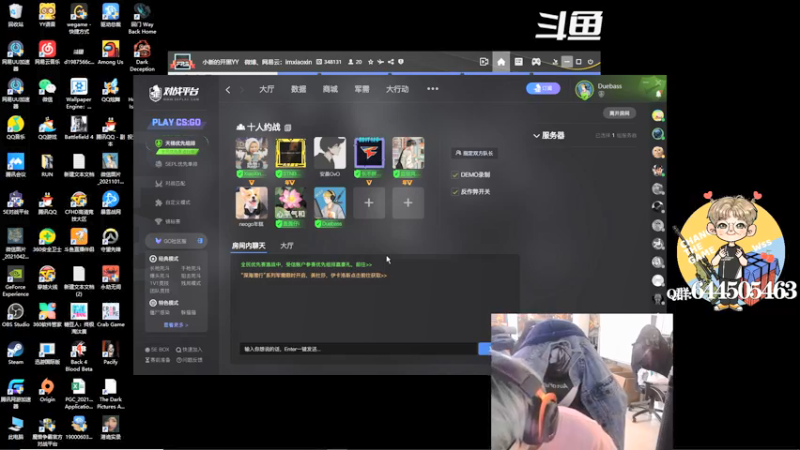Image resolution: width=800 pixels, height=450 pixels.
Task: Open Recycle Bin on desktop
Action: [15, 15]
